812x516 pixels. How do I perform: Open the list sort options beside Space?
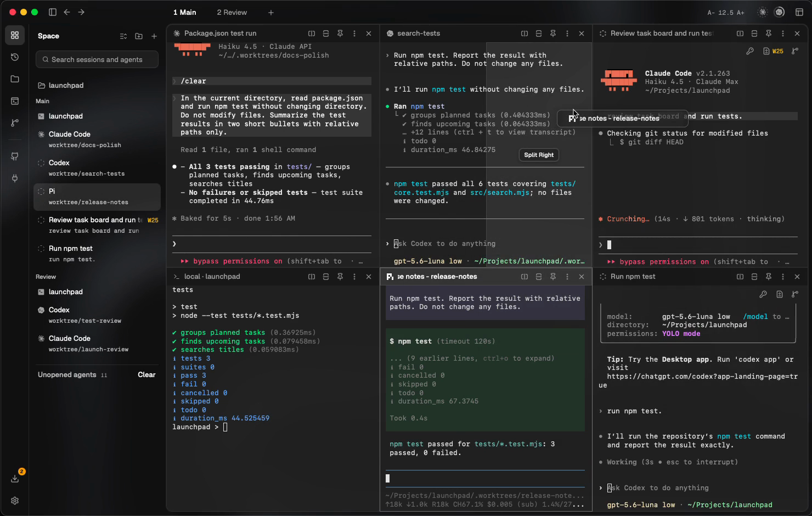pos(123,36)
